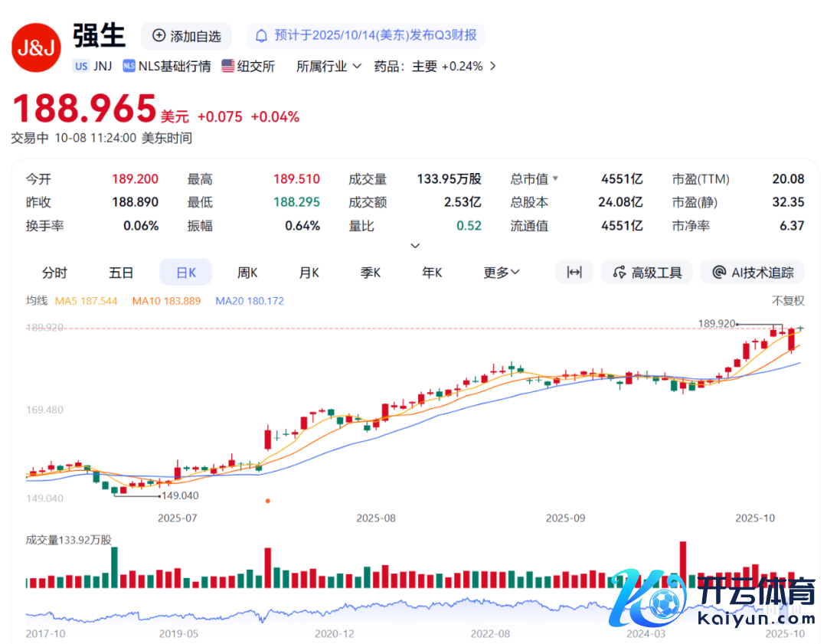This screenshot has height=644, width=827.
Task: Switch to the 分时 chart tab
Action: click(54, 273)
